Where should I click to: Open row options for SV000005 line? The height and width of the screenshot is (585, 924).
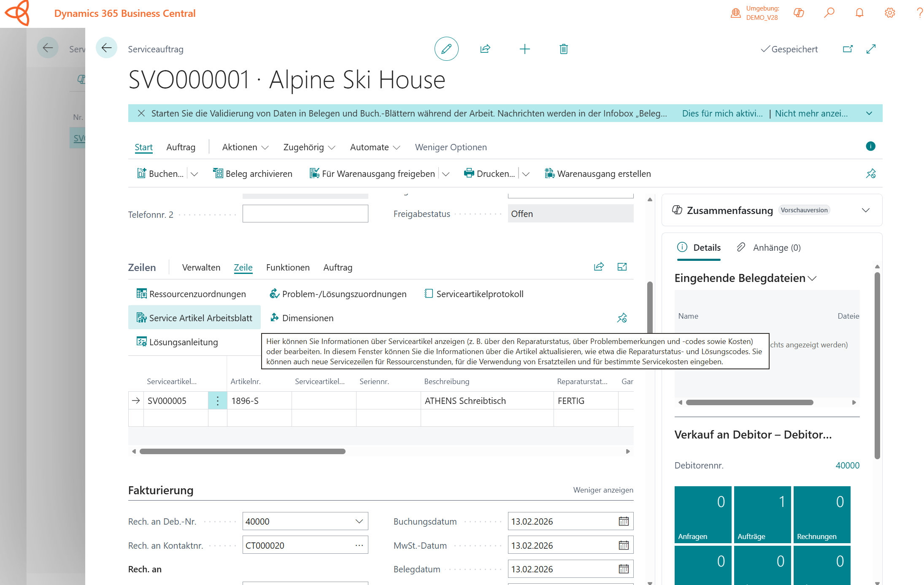(218, 401)
